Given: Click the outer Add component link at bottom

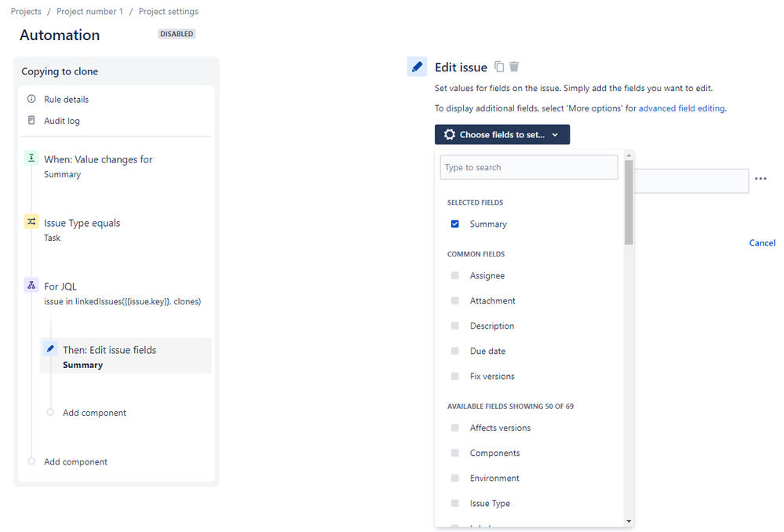Looking at the screenshot, I should click(x=75, y=461).
